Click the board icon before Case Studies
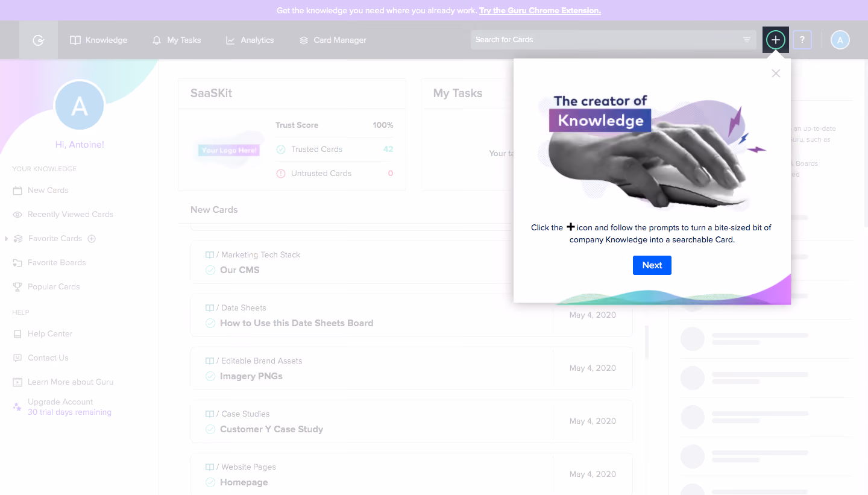Screen dimensions: 868x495 click(x=210, y=414)
